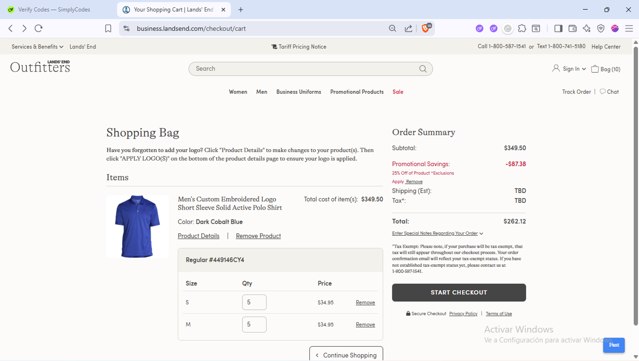Open the Business Uniforms menu
The image size is (639, 361).
click(x=299, y=92)
